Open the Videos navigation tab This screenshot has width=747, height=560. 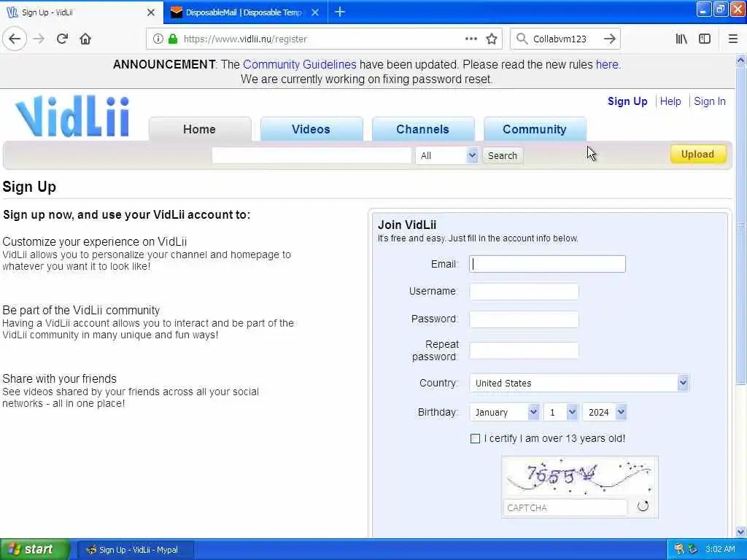coord(311,129)
